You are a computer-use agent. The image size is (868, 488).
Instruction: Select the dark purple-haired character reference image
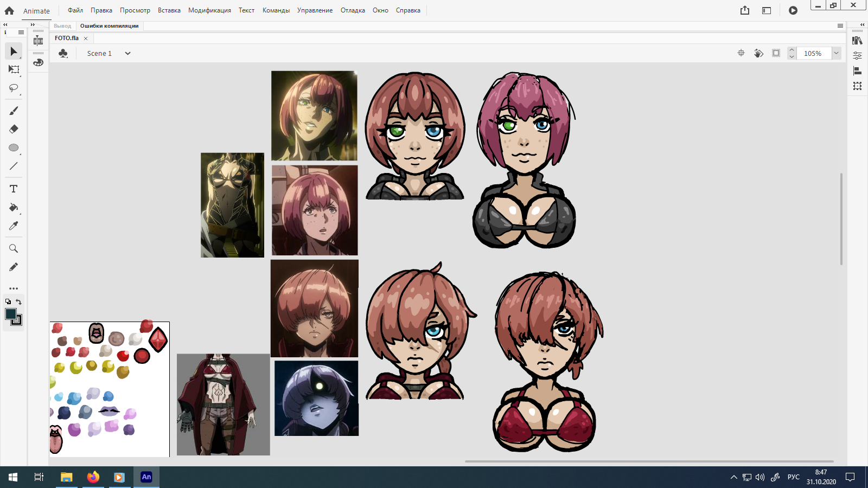(x=317, y=399)
